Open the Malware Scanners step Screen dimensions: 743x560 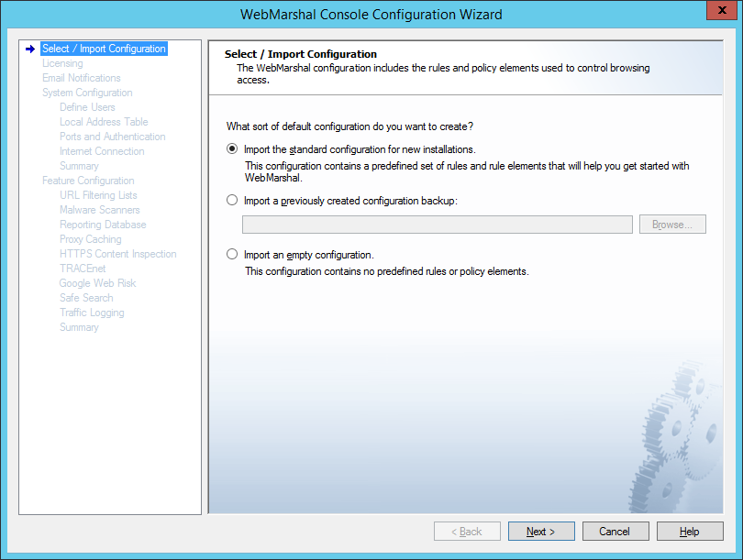[99, 210]
